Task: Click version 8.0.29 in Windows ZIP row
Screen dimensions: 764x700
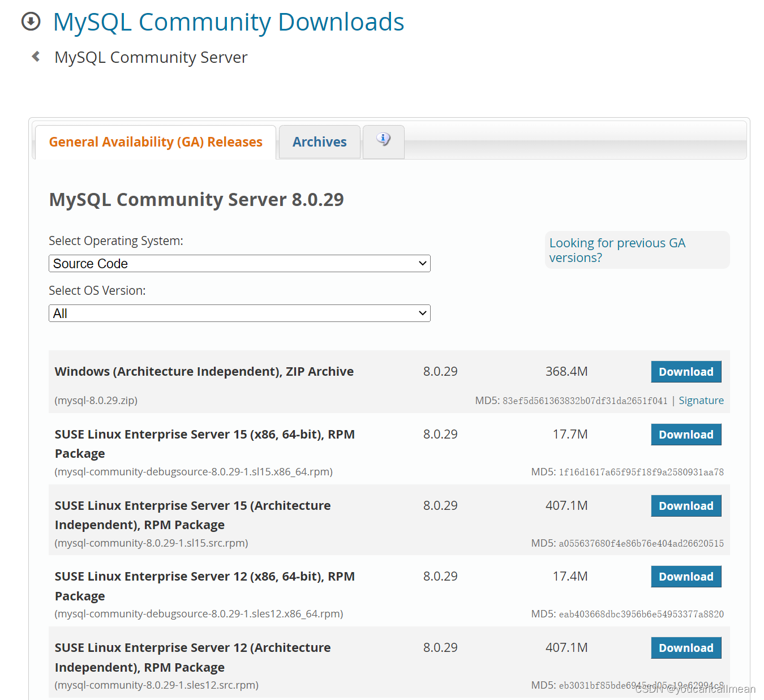Action: [x=440, y=372]
